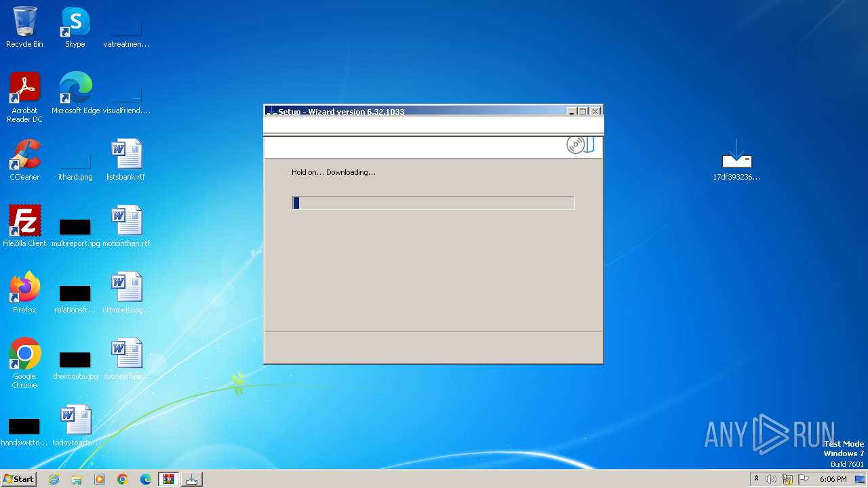
Task: Select the otherwiseag... document icon
Action: pos(126,293)
